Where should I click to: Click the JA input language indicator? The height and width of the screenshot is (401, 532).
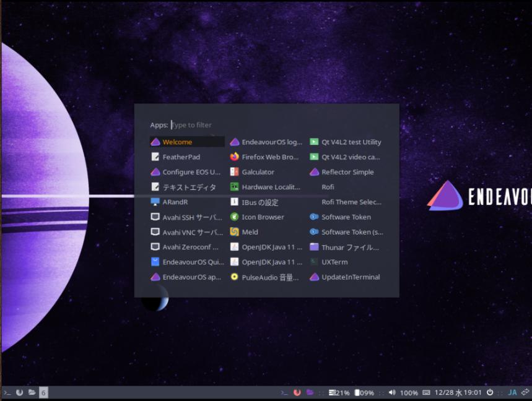tap(512, 392)
